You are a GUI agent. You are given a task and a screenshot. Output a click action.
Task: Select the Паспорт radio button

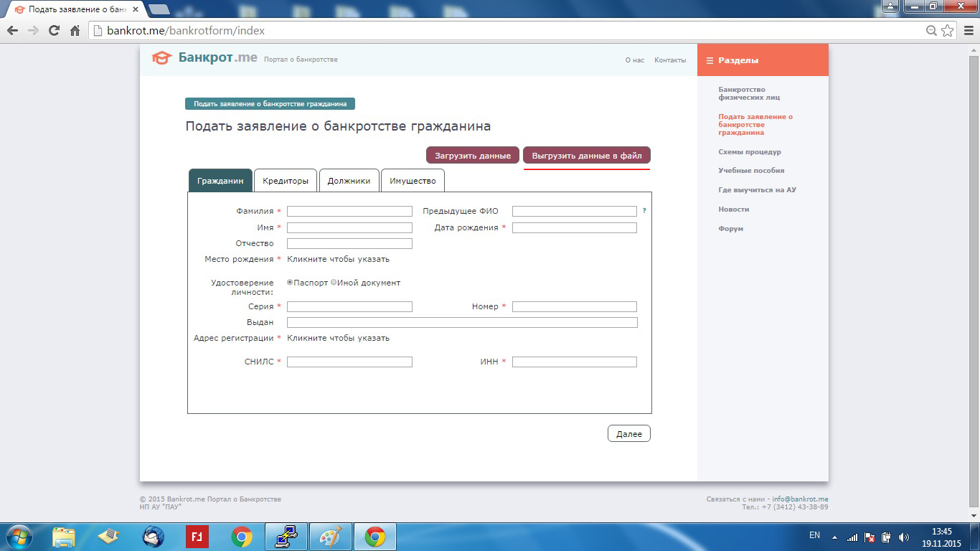click(x=290, y=283)
